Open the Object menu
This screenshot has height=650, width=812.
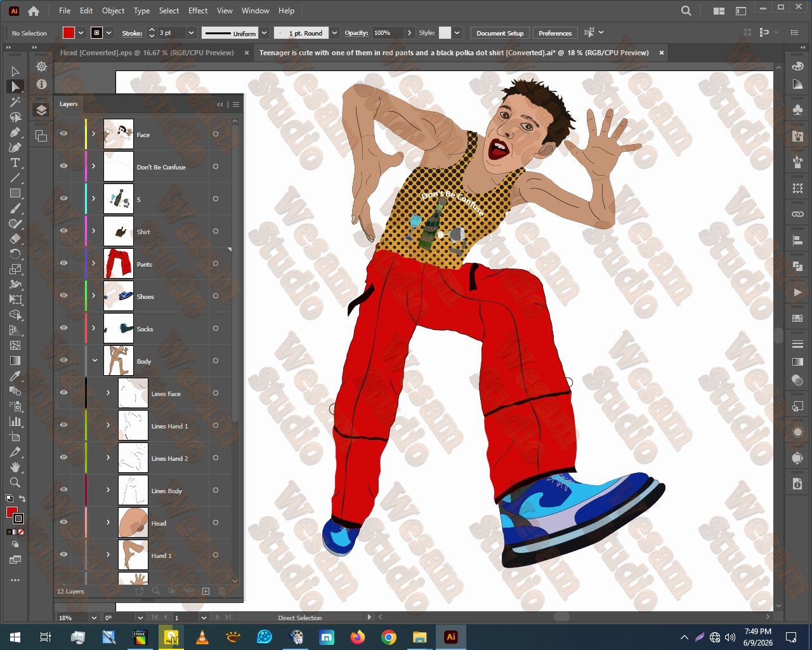114,11
